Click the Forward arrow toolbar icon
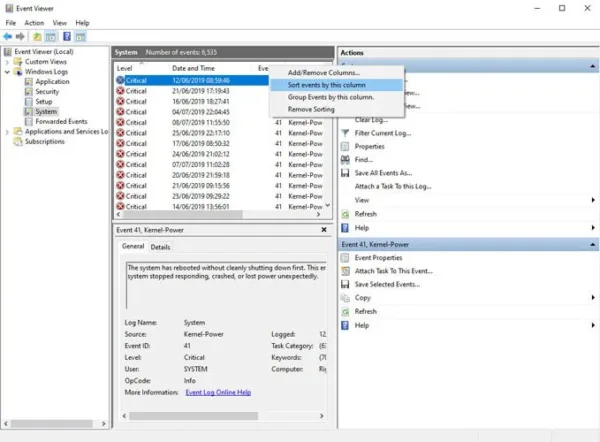The image size is (600, 442). pos(20,36)
